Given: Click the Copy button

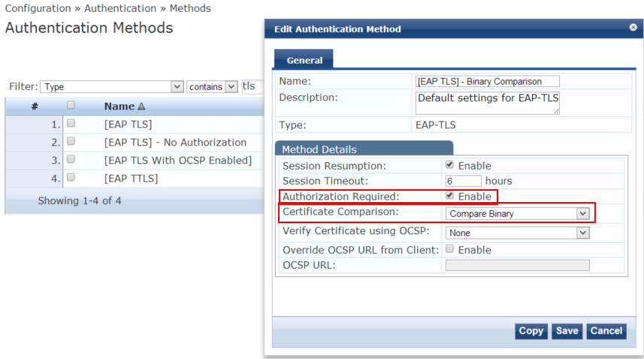Looking at the screenshot, I should point(531,331).
